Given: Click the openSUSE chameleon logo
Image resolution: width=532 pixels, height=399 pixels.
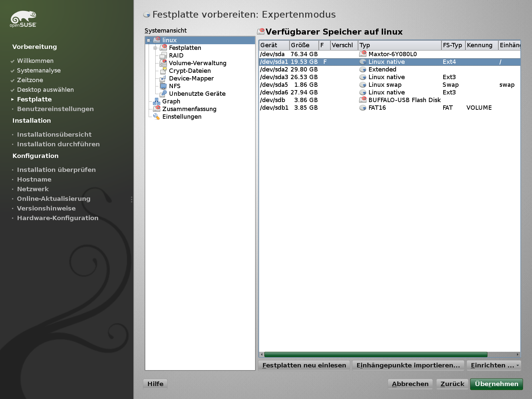Looking at the screenshot, I should (x=23, y=19).
